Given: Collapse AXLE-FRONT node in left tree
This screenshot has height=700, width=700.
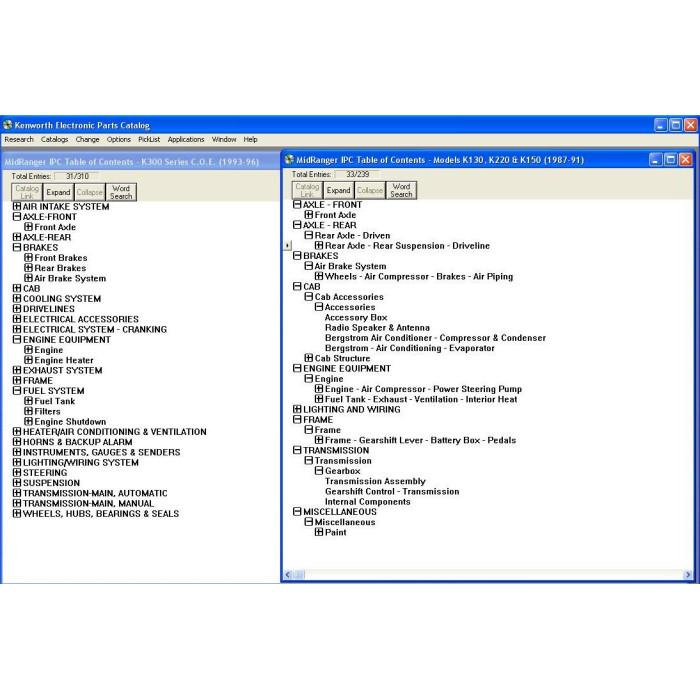Looking at the screenshot, I should point(17,217).
